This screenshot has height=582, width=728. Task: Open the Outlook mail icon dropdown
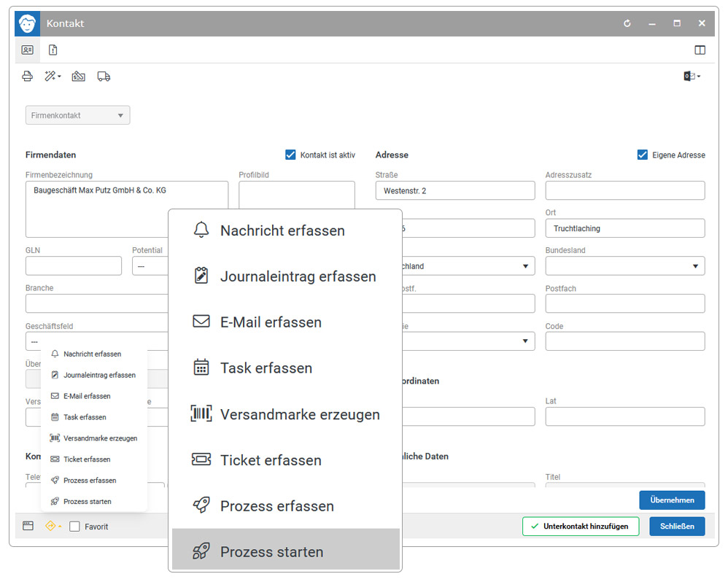coord(692,76)
